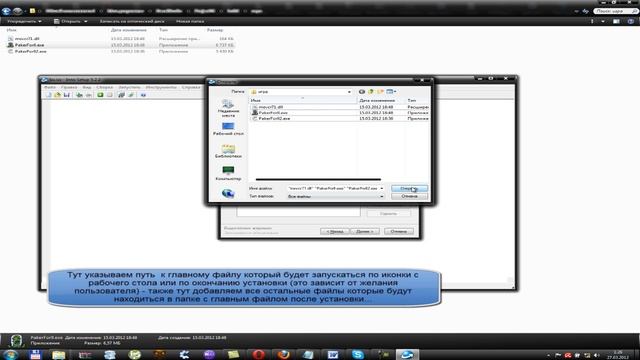Go to Рабочий стол in dialog sidebar

[x=228, y=129]
